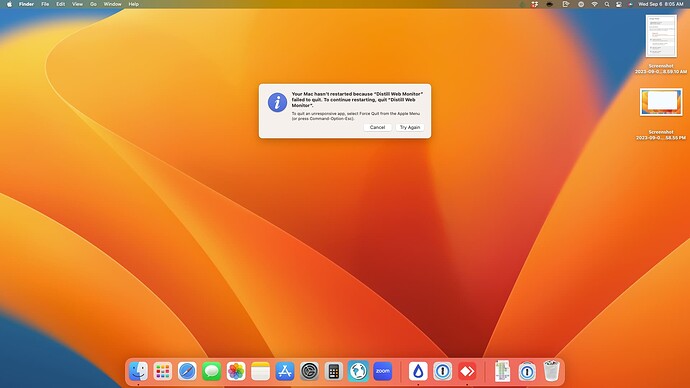Image resolution: width=690 pixels, height=388 pixels.
Task: Click the Siri icon in menu bar
Action: pyautogui.click(x=630, y=4)
